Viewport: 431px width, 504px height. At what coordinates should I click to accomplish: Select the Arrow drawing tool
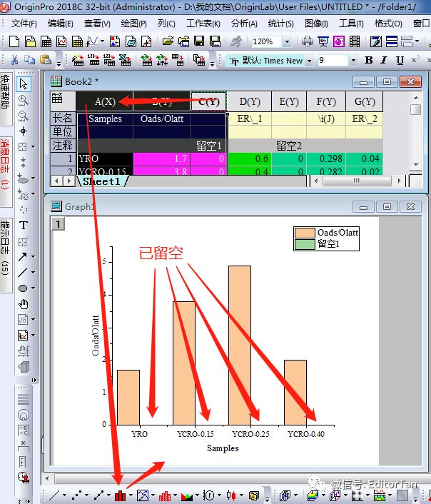(x=23, y=257)
